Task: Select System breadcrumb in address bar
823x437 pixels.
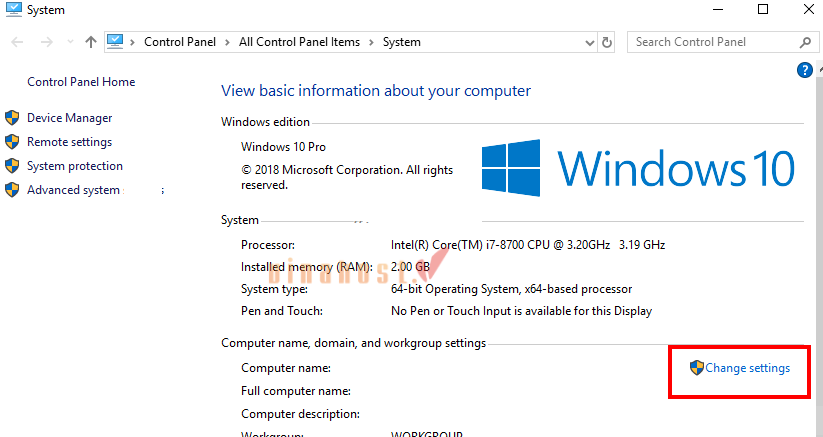Action: 402,42
